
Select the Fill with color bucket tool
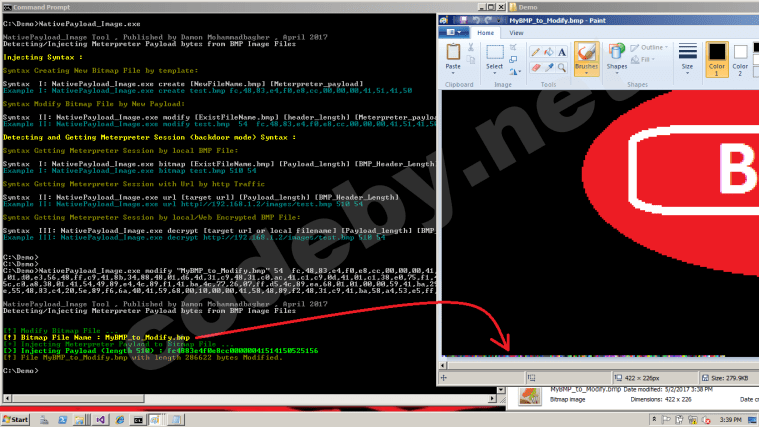point(548,52)
